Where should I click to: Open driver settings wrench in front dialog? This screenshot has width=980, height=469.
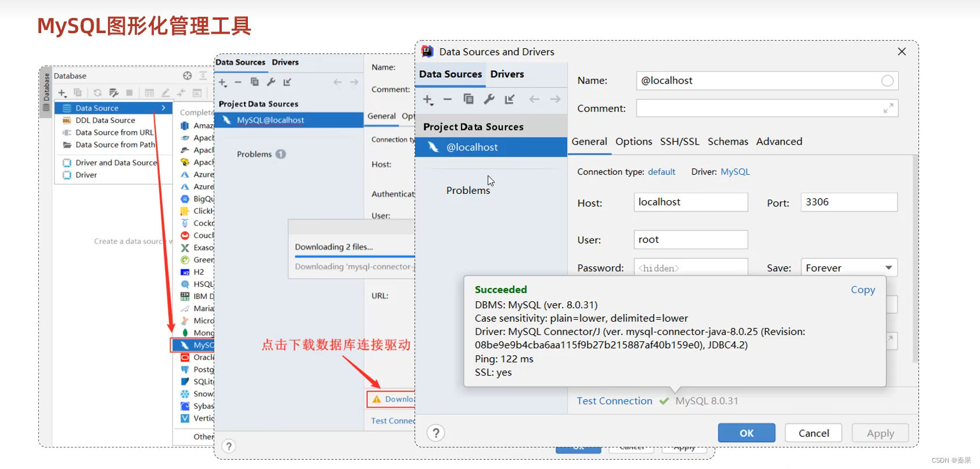489,99
